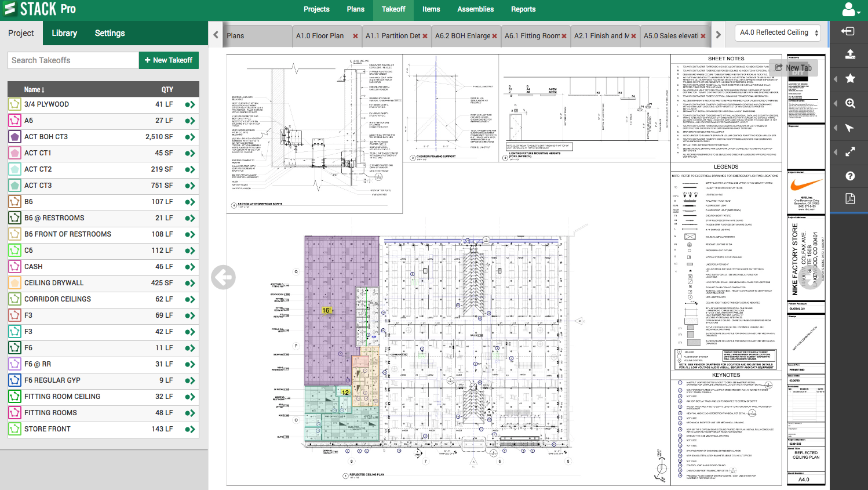Click the exit arrow icon atop right sidebar
This screenshot has width=868, height=490.
tap(848, 31)
